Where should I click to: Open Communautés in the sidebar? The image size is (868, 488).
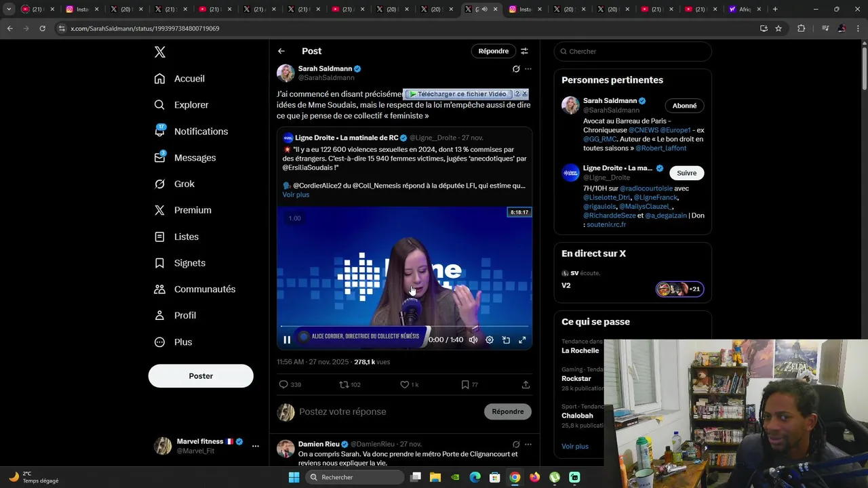(195, 289)
